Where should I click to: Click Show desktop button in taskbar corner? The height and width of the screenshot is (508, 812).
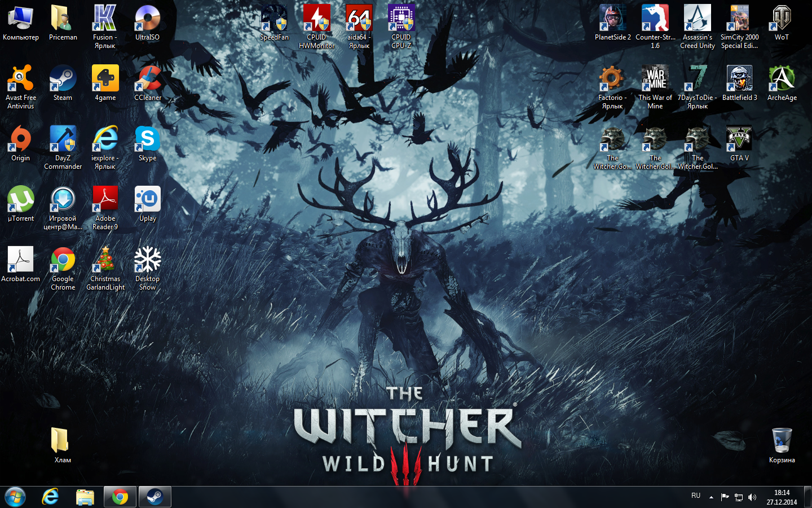pos(807,497)
